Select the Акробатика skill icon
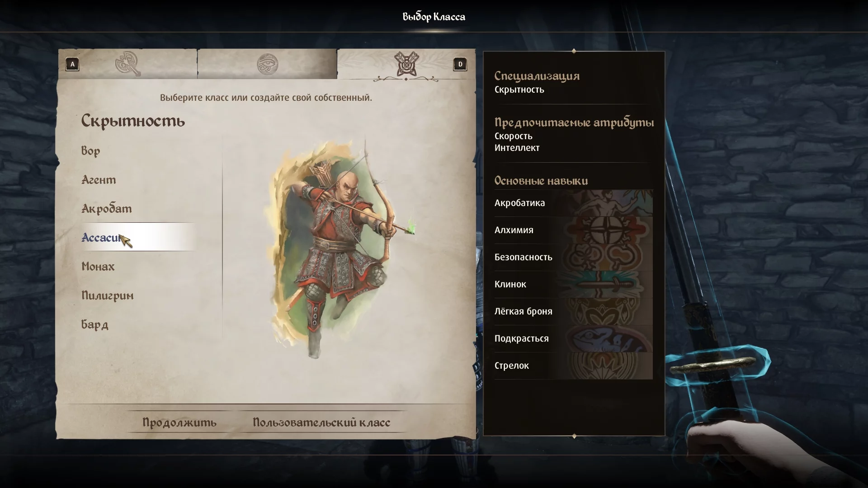Screen dimensions: 868x488 tap(606, 203)
